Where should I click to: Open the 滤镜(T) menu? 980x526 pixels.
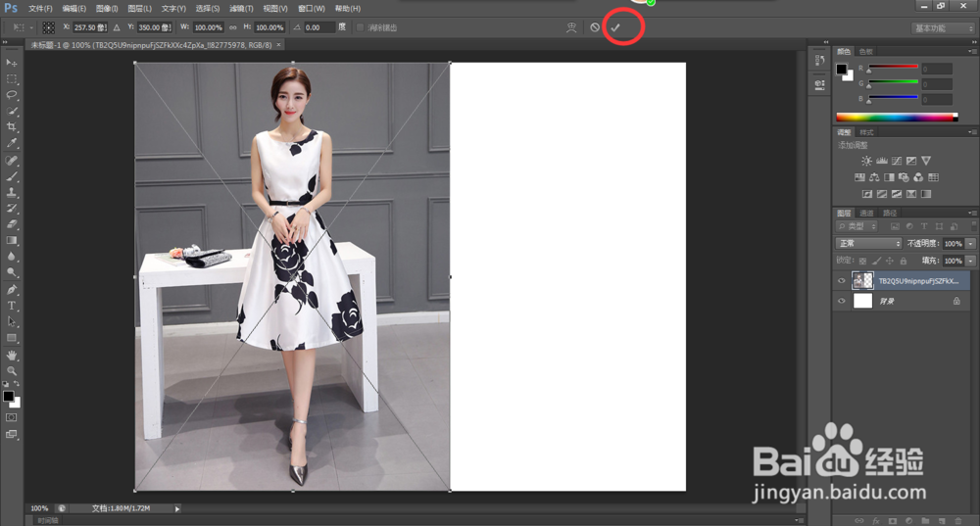coord(241,8)
